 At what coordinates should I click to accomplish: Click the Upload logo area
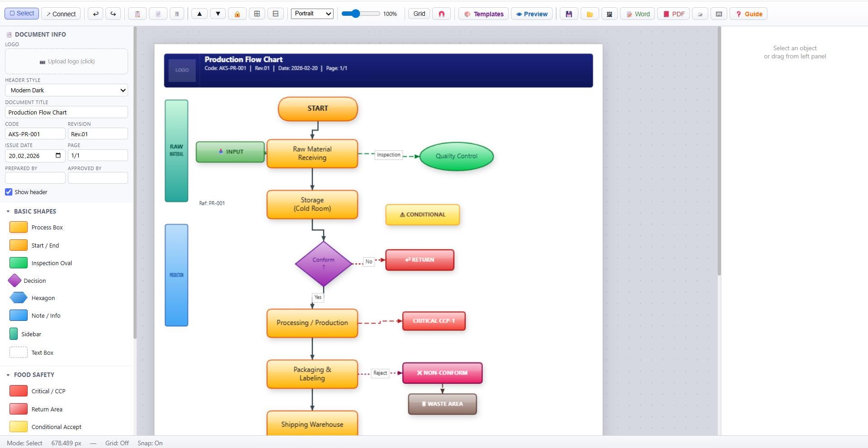67,62
